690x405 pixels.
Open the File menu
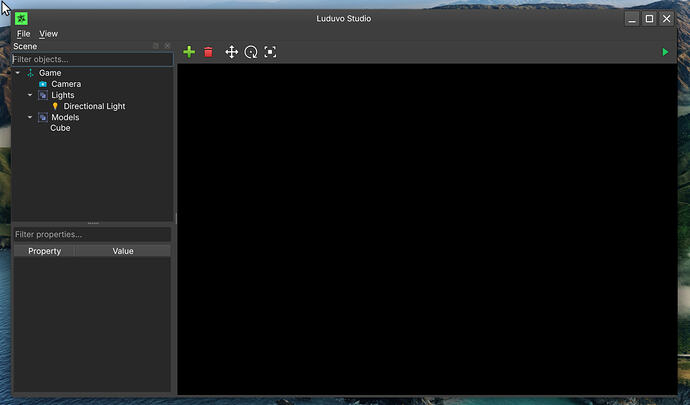point(23,34)
